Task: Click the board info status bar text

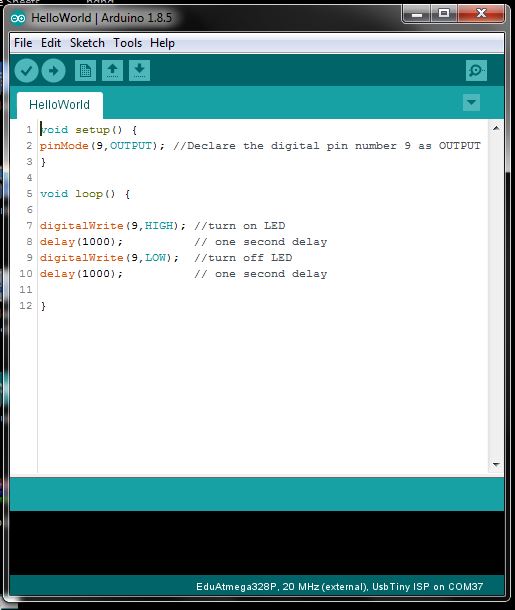Action: 340,586
